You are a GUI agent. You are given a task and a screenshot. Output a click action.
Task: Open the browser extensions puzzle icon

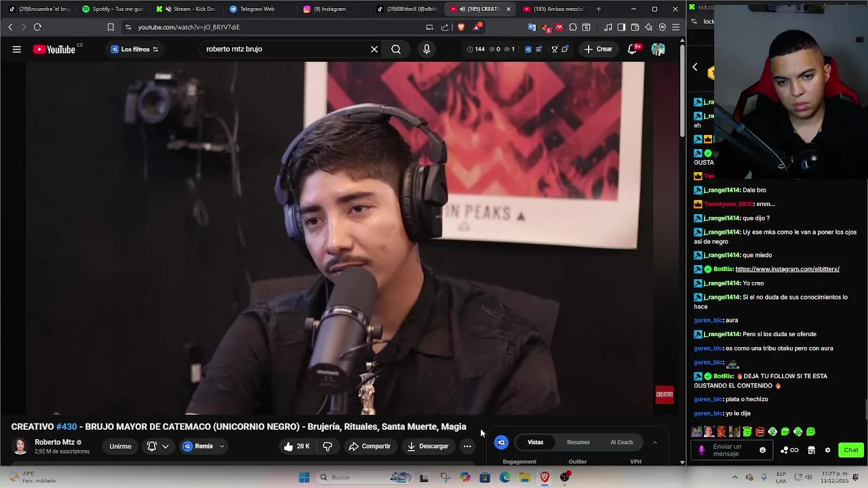coord(573,27)
